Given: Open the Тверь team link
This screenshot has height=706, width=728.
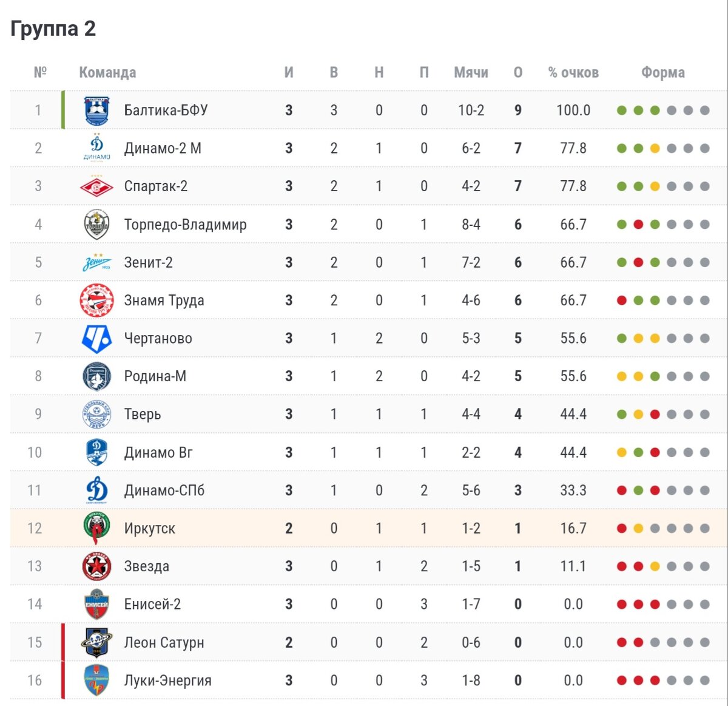Looking at the screenshot, I should click(143, 414).
